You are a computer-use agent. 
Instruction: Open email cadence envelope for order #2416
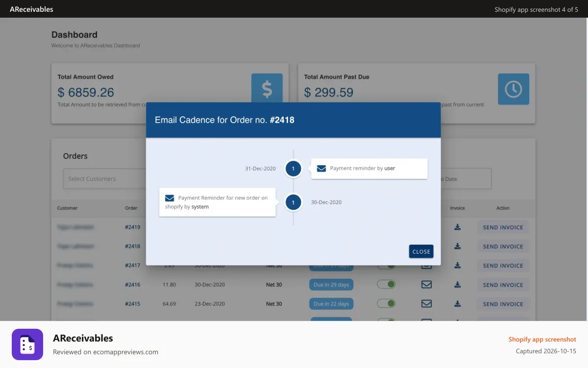(x=426, y=285)
